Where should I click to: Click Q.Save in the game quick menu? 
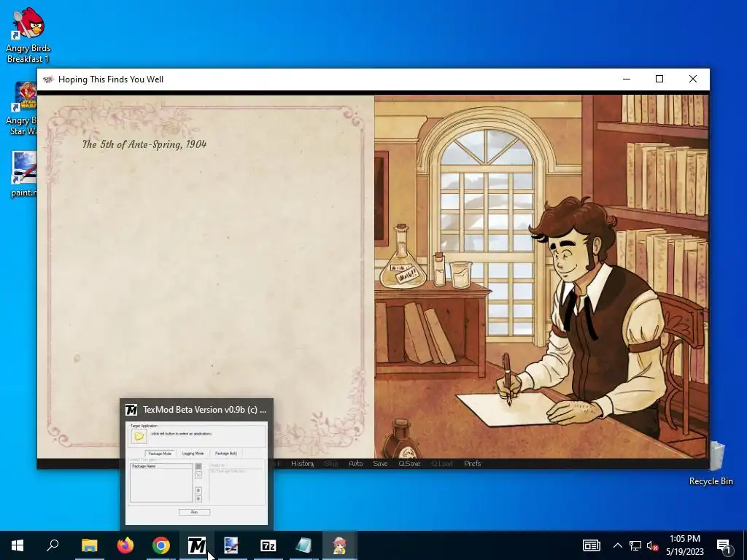(409, 463)
